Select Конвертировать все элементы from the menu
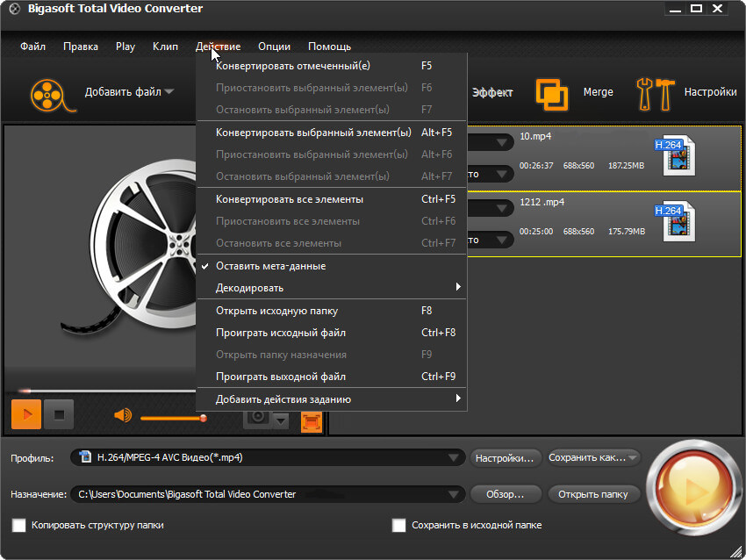Viewport: 746px width, 560px height. (x=290, y=199)
